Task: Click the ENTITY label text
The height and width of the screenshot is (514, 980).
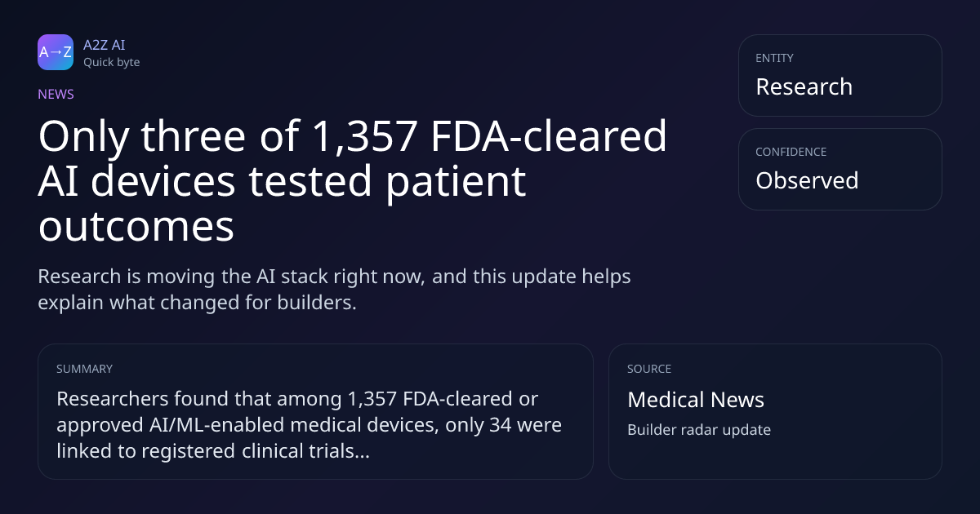Action: pyautogui.click(x=775, y=58)
